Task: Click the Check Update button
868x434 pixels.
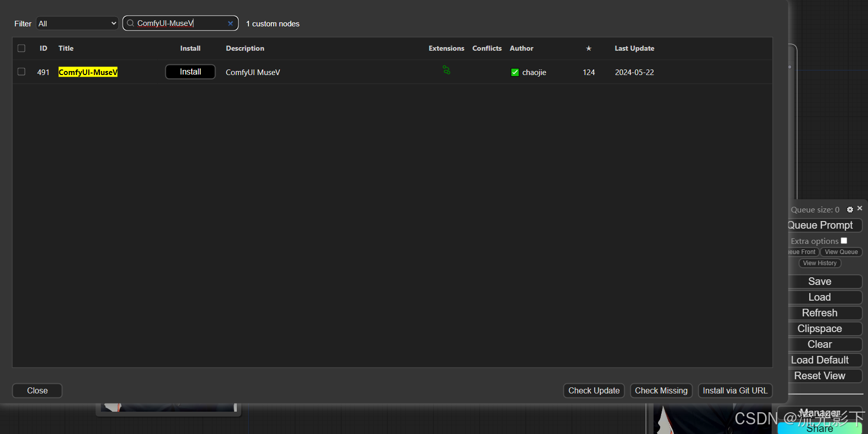Action: coord(594,390)
